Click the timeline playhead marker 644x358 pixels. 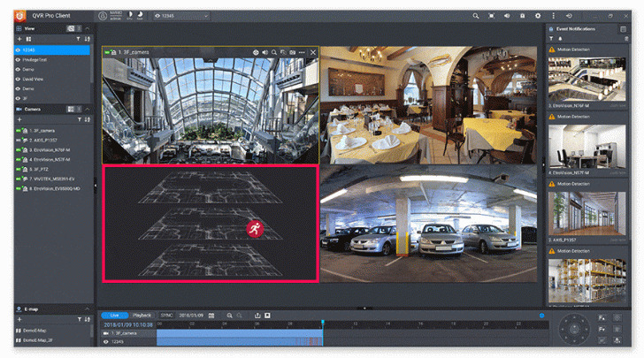(x=322, y=322)
